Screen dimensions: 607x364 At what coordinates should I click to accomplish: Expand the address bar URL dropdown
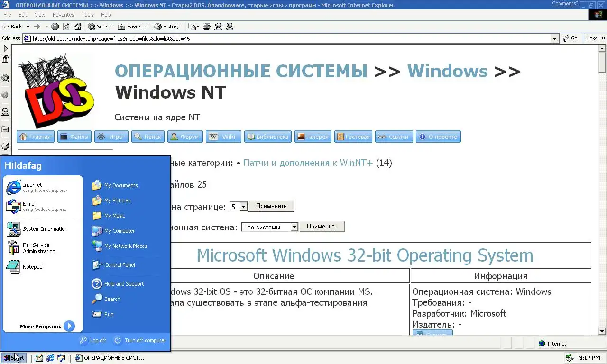555,38
